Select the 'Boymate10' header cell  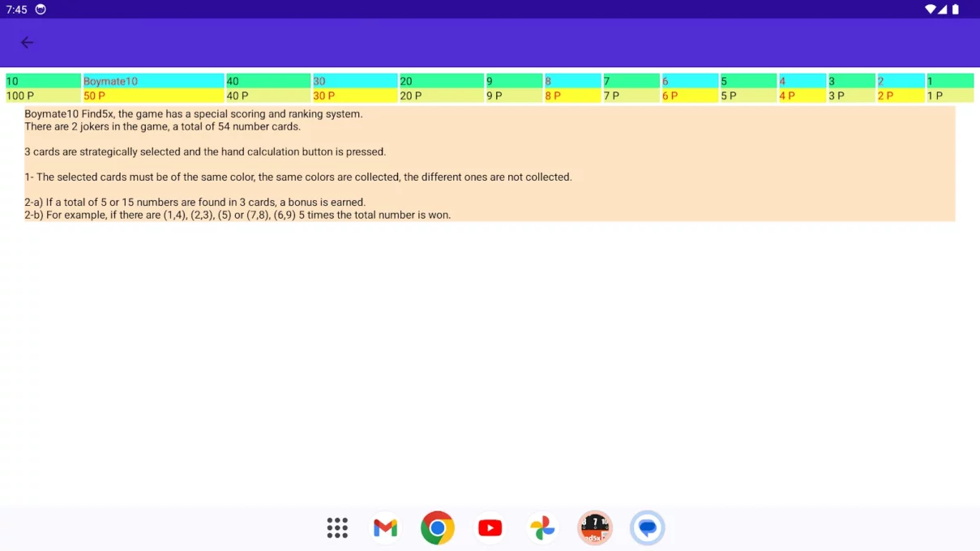(153, 81)
